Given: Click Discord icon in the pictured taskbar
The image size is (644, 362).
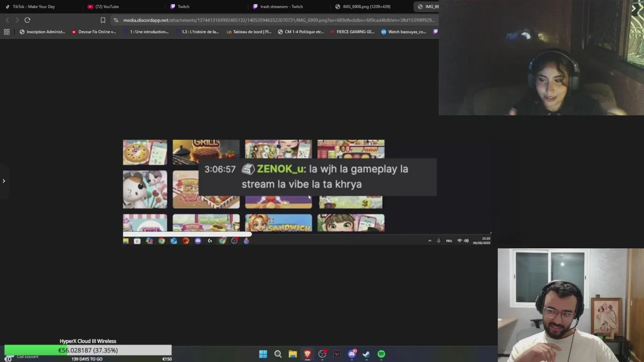Looking at the screenshot, I should [198, 241].
